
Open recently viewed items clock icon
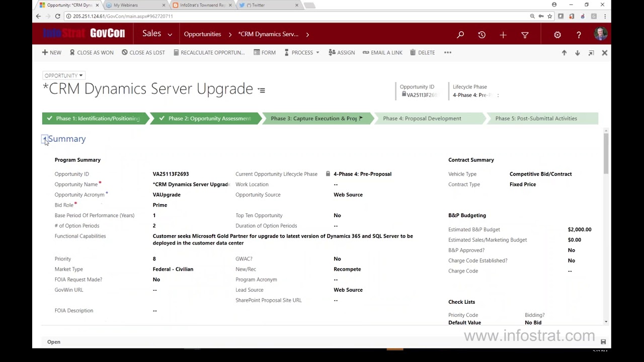coord(482,35)
